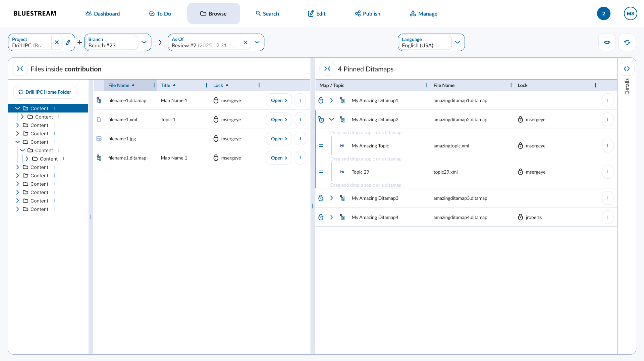Open the Publish tab
This screenshot has width=644, height=361.
click(368, 13)
